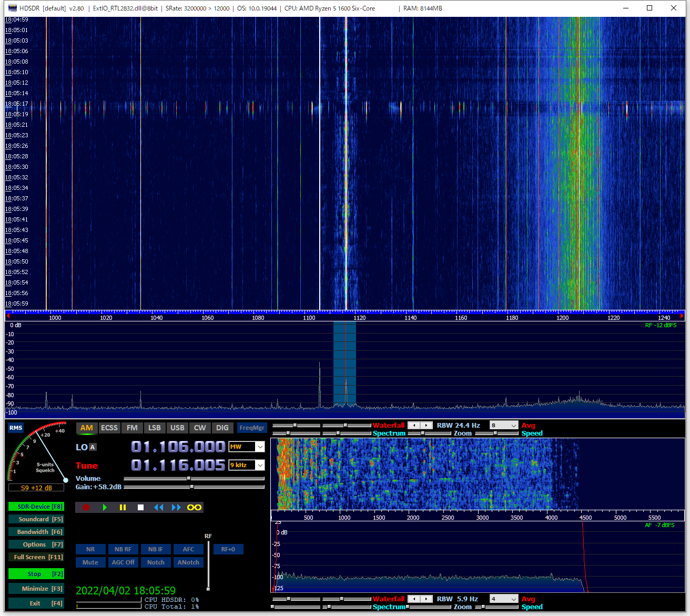The width and height of the screenshot is (690, 616).
Task: Click the HDSDR title bar icon
Action: tap(13, 8)
